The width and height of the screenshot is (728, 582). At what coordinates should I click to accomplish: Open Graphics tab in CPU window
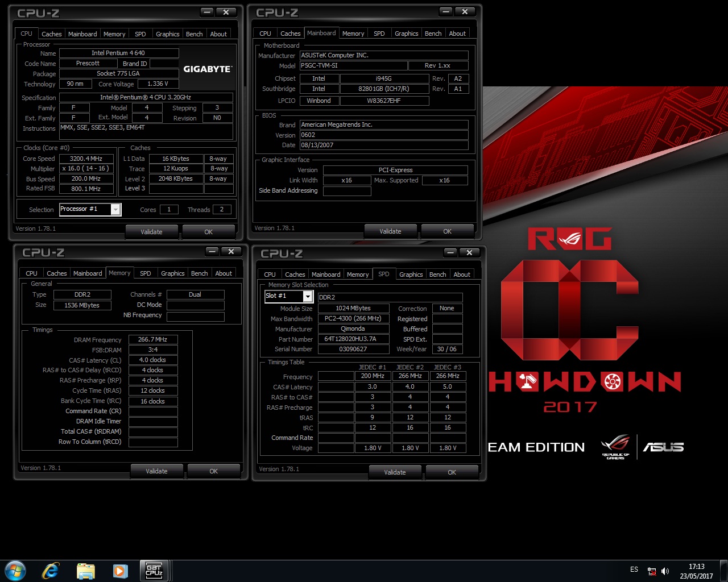pyautogui.click(x=168, y=34)
